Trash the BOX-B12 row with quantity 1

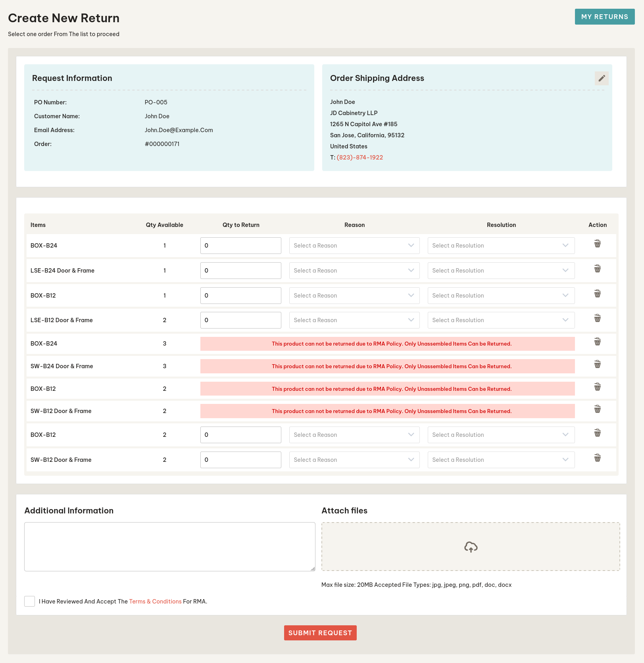point(597,294)
